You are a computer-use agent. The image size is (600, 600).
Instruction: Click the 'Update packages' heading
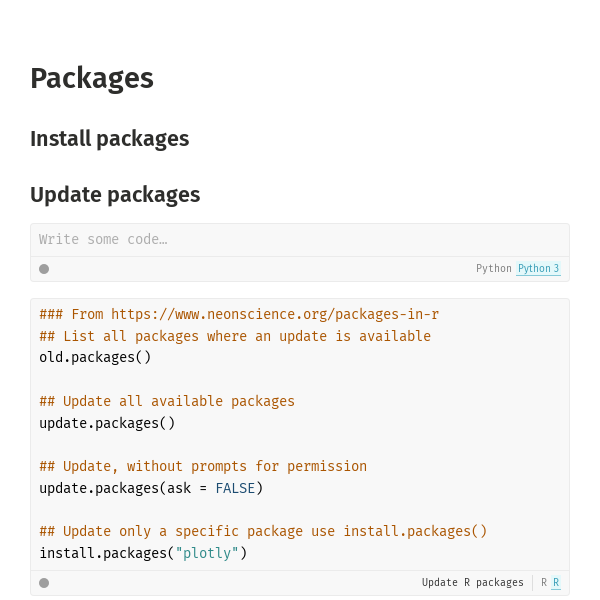coord(115,195)
